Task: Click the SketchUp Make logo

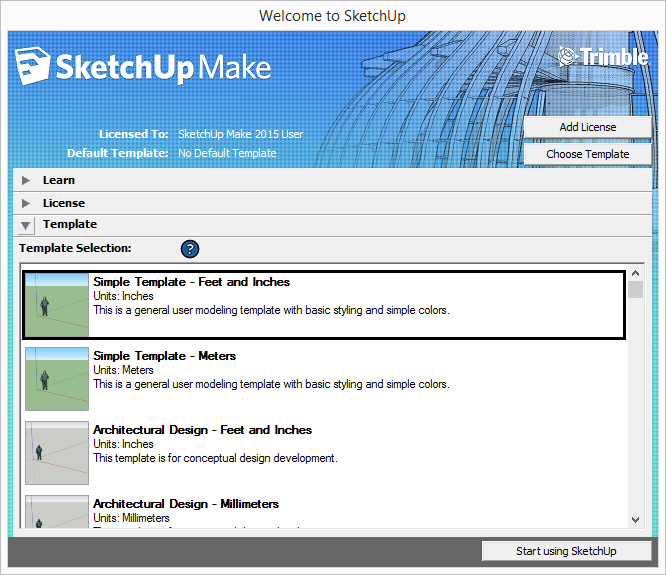Action: [143, 67]
